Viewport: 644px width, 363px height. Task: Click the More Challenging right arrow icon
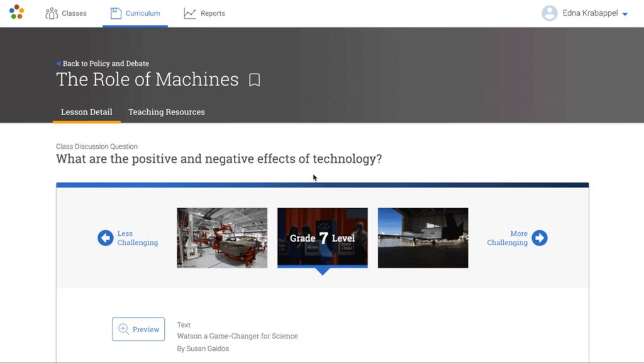540,238
